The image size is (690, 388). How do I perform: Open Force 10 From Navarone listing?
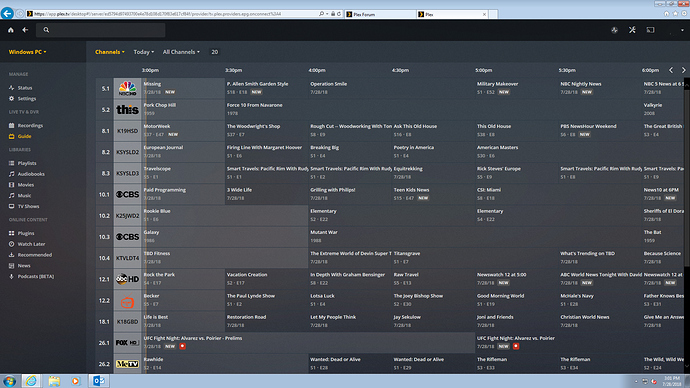pos(433,110)
